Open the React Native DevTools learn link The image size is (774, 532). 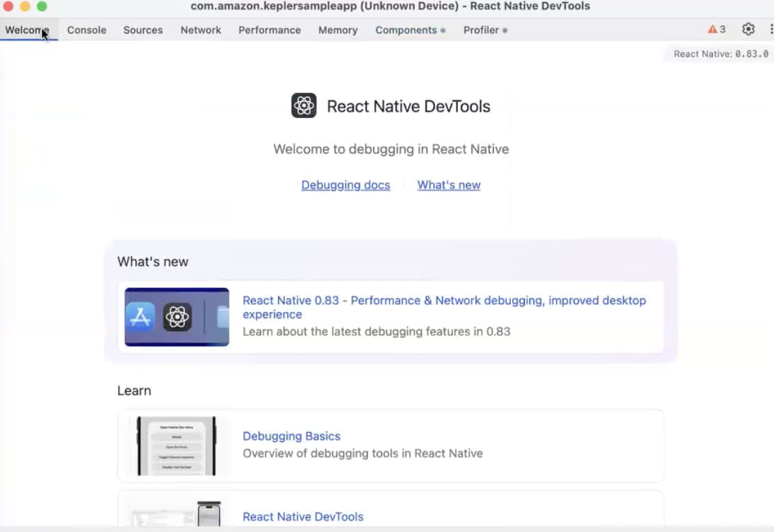[x=303, y=516]
